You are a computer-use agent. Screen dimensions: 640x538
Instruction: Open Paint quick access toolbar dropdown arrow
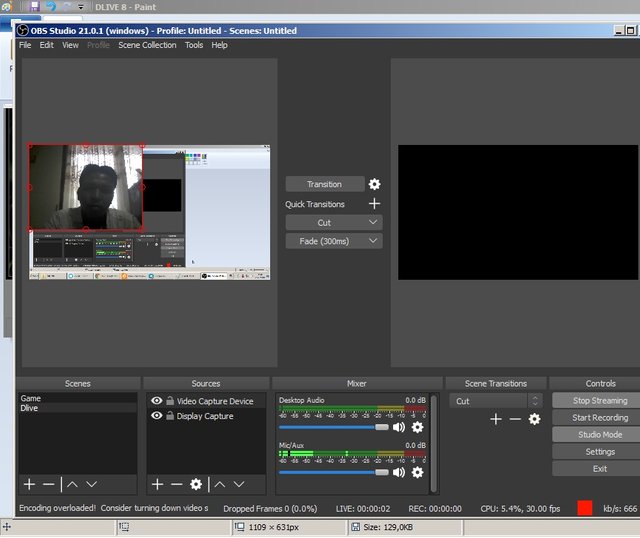[x=80, y=7]
